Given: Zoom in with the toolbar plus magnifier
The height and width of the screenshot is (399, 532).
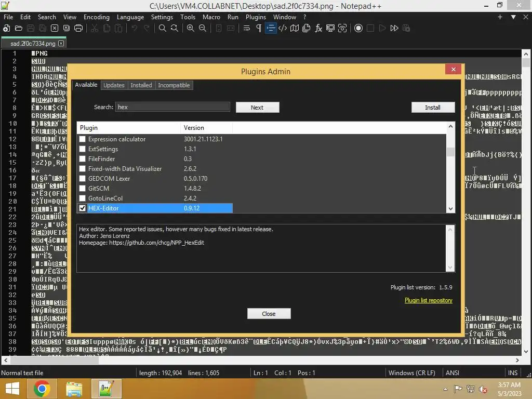Looking at the screenshot, I should (190, 28).
